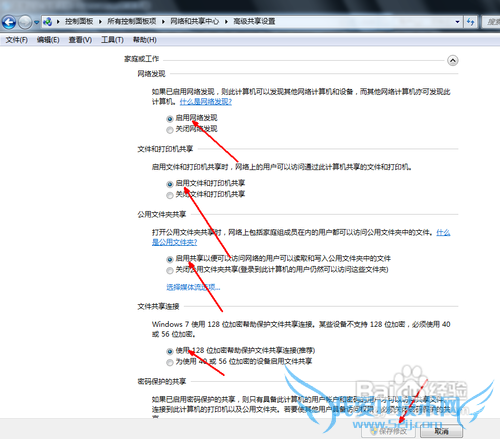Select 启用文件和打印机共享 radio button

pos(170,184)
